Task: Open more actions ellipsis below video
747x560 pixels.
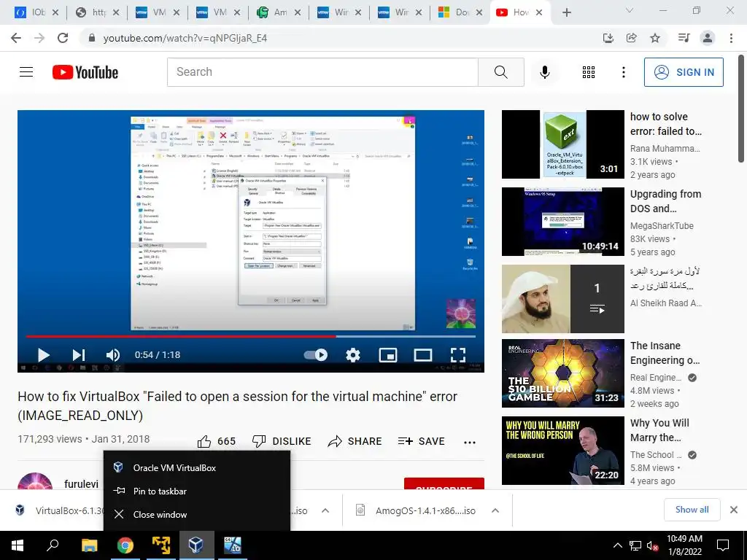Action: pyautogui.click(x=470, y=443)
